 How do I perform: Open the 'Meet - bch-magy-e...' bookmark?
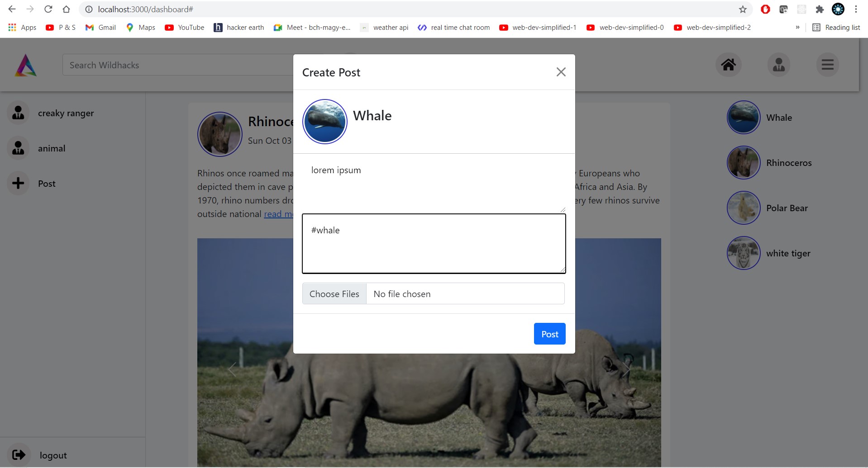[x=312, y=28]
